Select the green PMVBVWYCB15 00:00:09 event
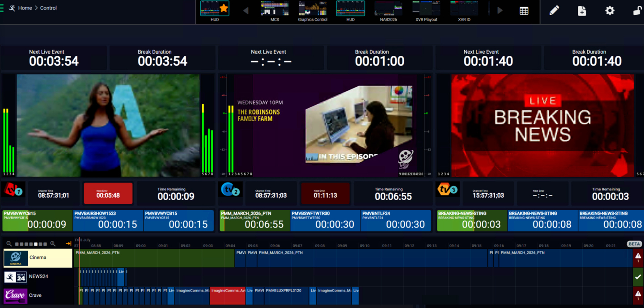Screen dimensions: 644x308 point(38,221)
